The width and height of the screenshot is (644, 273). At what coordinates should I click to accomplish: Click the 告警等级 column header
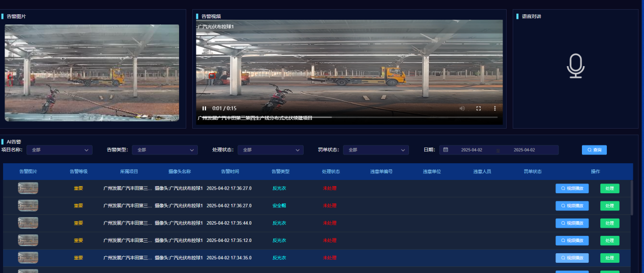(x=78, y=171)
